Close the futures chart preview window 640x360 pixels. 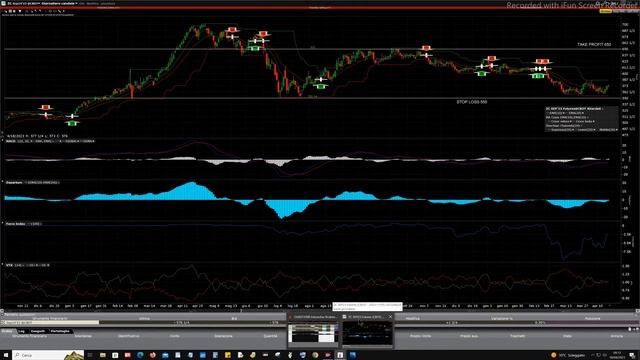[390, 317]
